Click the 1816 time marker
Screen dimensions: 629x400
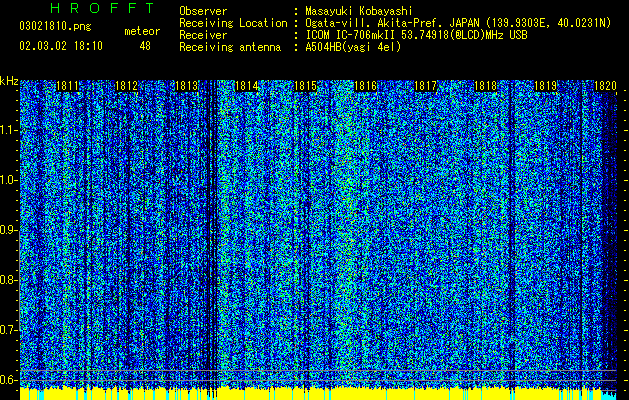tap(366, 86)
